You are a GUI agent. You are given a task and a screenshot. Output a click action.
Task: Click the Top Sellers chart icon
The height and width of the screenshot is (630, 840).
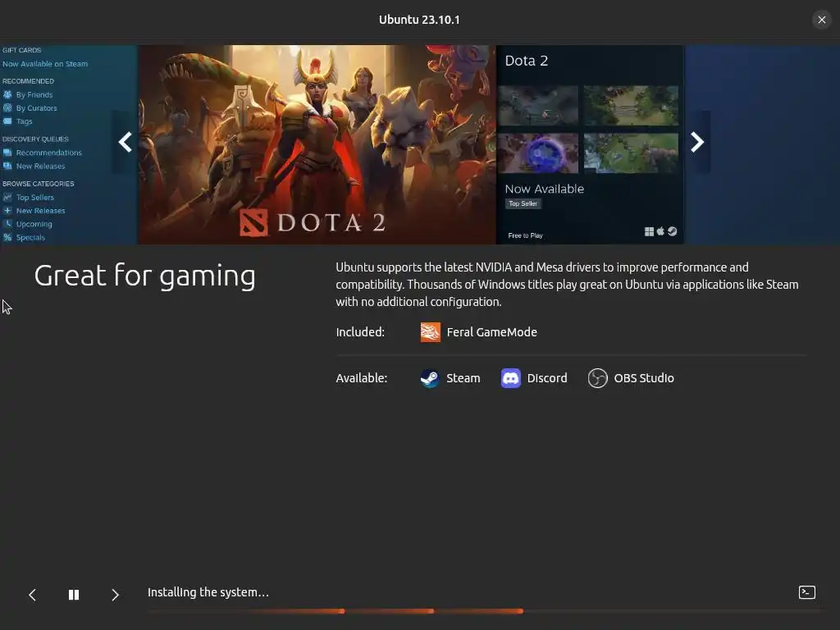pos(7,197)
